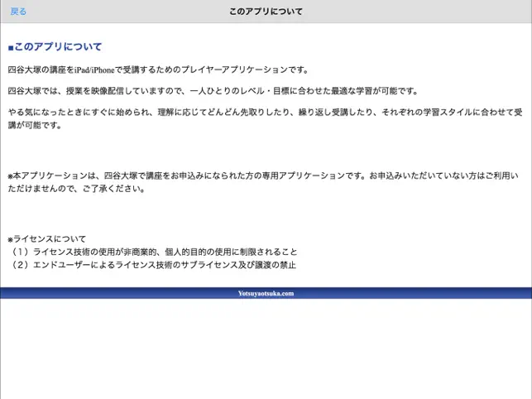Click the paragraph starting 四谷大塚では、授業を映像配信
This screenshot has width=532, height=399.
point(213,91)
